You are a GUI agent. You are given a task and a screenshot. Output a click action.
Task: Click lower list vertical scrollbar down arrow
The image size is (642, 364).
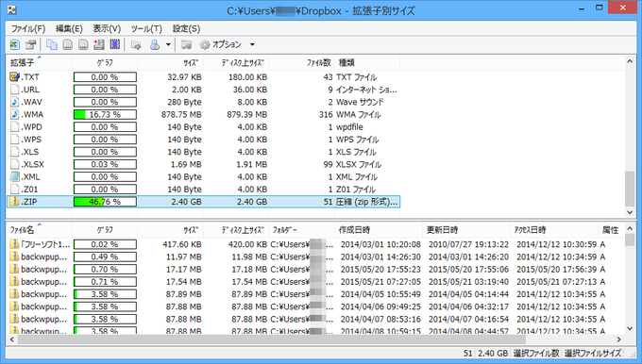click(x=630, y=328)
